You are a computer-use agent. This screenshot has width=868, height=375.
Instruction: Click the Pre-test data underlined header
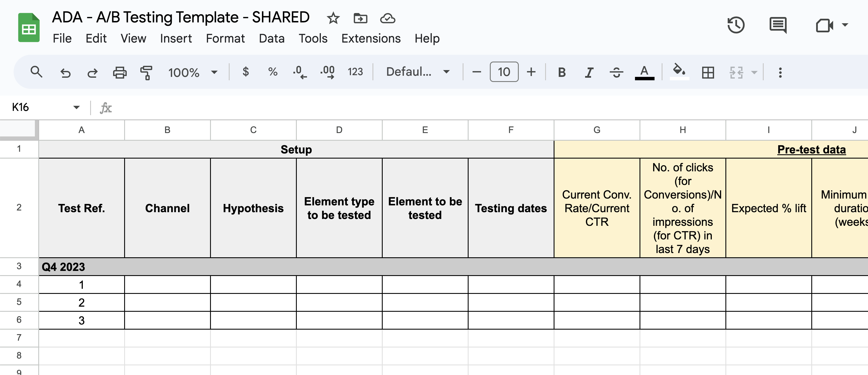[811, 149]
